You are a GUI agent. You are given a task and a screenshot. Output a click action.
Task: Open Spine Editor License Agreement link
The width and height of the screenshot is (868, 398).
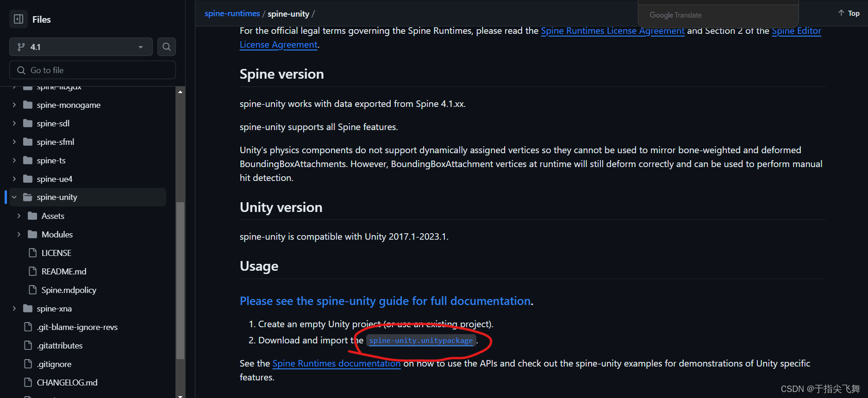pyautogui.click(x=531, y=38)
